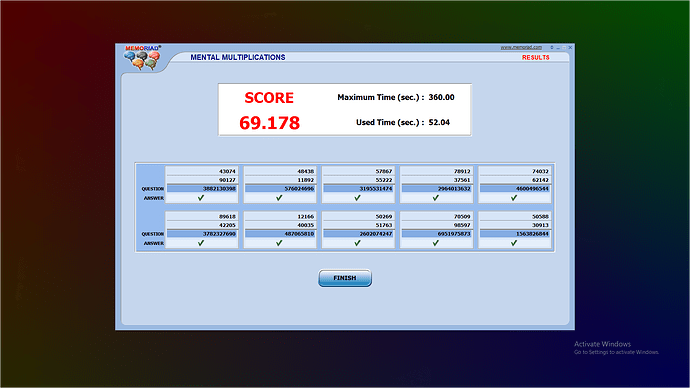Click the Used Time (sec.) label
The image size is (690, 388).
pyautogui.click(x=390, y=122)
